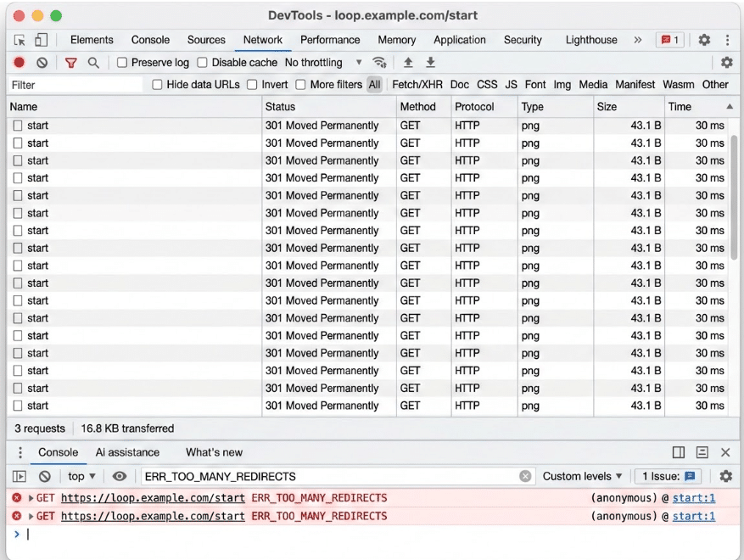Filter requests by Img type
Screen dimensions: 744x560
coord(562,85)
